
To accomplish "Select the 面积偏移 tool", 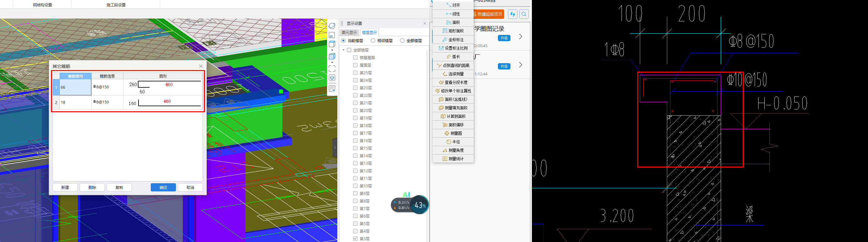I will [453, 125].
